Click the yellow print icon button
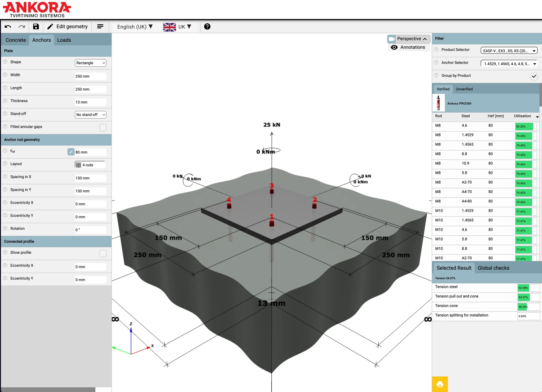This screenshot has width=542, height=392. tap(440, 384)
